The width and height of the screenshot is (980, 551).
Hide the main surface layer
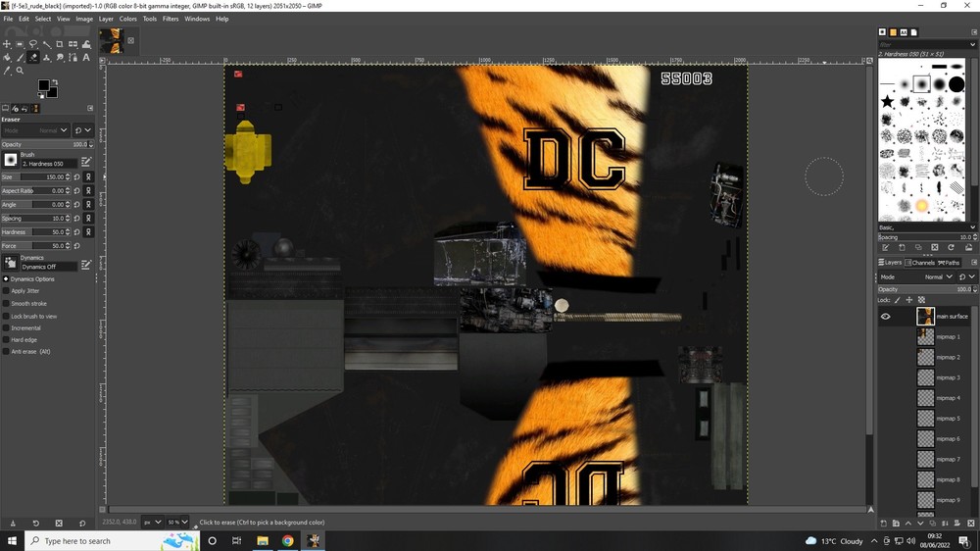pyautogui.click(x=885, y=317)
